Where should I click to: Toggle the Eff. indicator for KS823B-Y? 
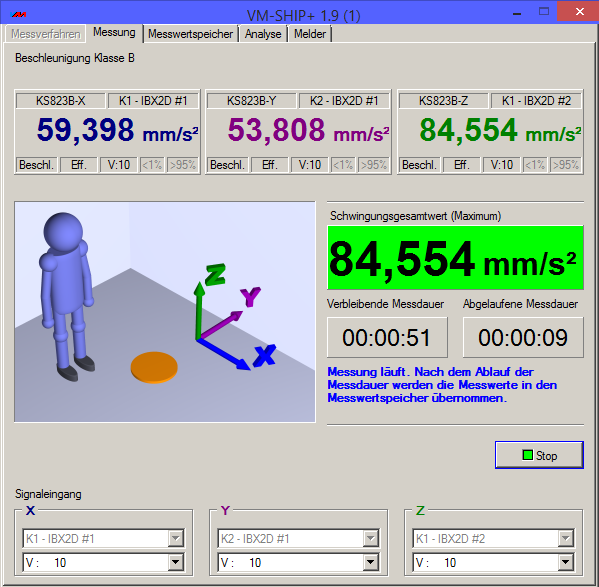[270, 165]
